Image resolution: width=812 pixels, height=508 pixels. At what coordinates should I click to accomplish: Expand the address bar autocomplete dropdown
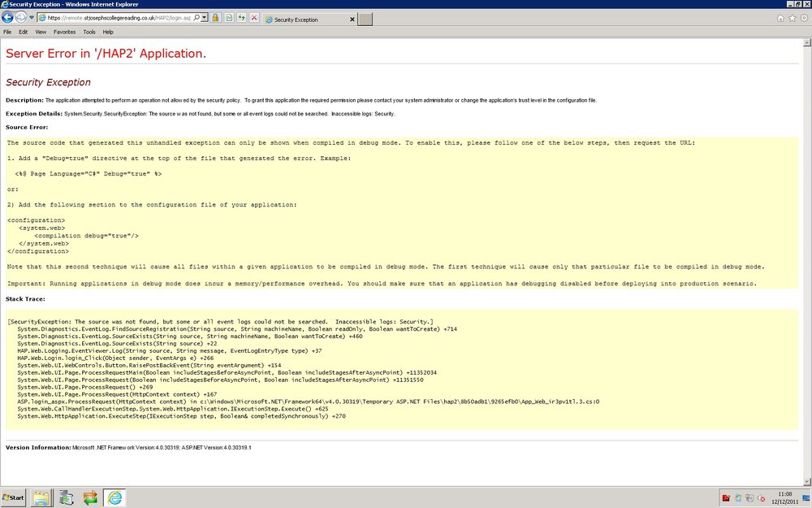(205, 18)
